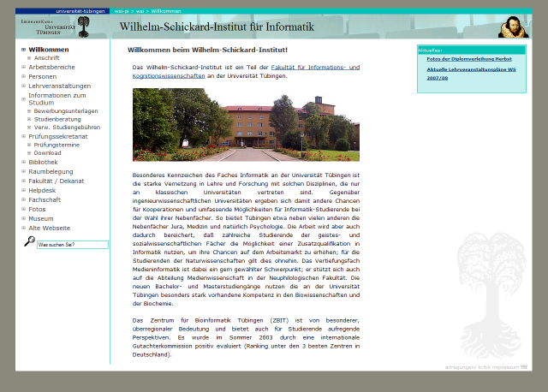Collapse the icon beside Prüfungssekretariat
The height and width of the screenshot is (392, 548).
[23, 136]
